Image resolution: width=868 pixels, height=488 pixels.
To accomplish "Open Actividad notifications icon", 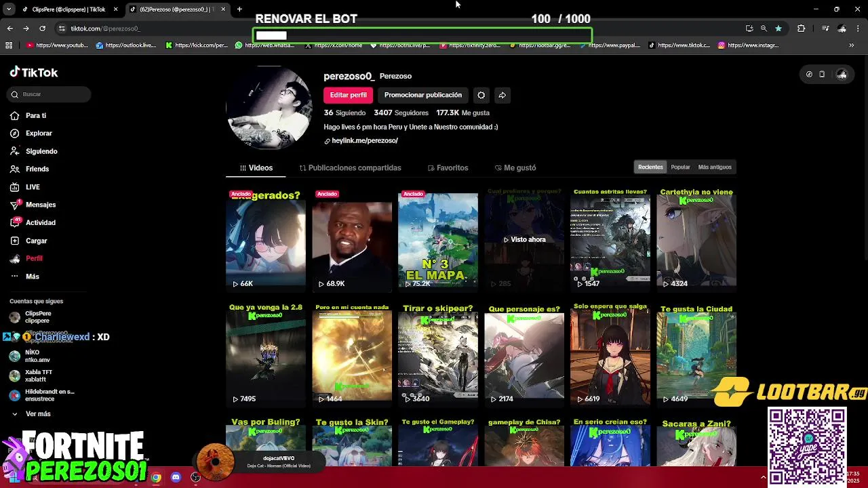I will tap(14, 222).
